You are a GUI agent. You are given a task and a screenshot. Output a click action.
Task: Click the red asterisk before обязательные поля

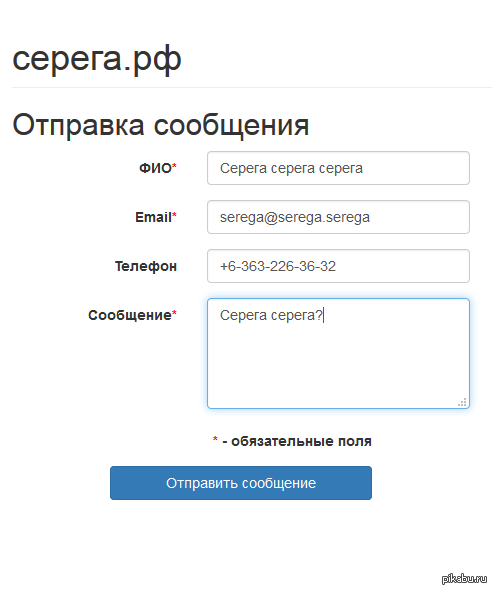point(215,438)
